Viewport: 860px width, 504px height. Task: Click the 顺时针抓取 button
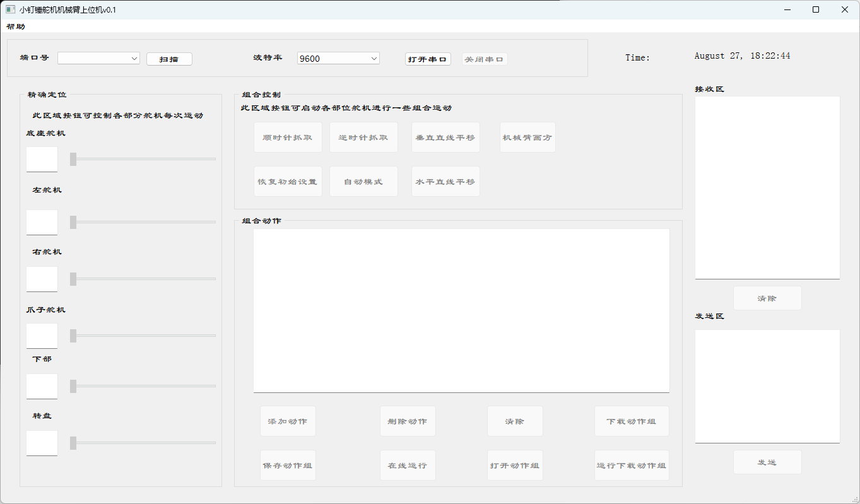click(288, 138)
